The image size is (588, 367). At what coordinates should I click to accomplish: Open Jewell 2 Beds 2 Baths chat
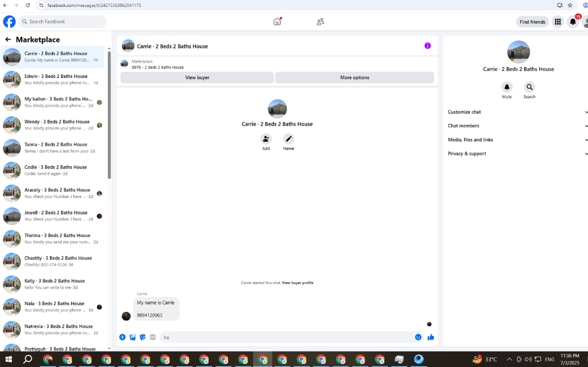[x=53, y=216]
